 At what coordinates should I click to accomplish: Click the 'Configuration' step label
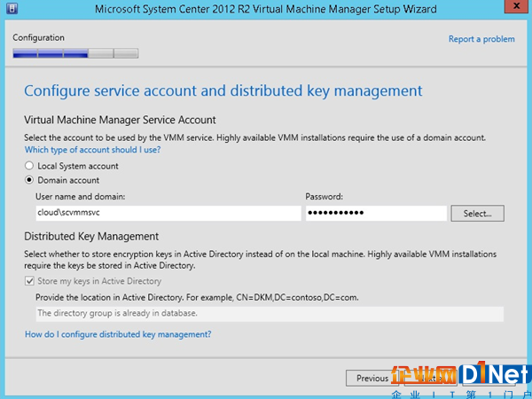38,37
